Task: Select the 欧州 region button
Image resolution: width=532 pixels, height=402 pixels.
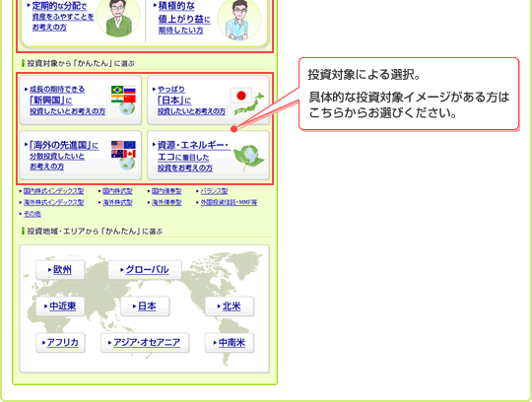Action: pos(60,270)
